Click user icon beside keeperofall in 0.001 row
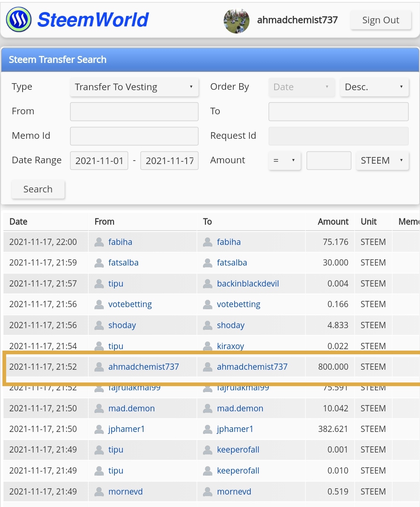 [208, 450]
